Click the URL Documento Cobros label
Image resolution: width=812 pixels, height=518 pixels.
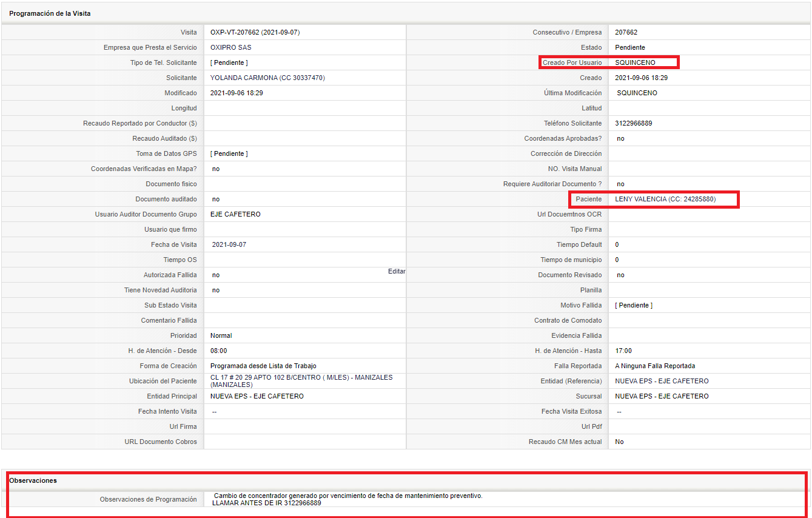point(161,442)
